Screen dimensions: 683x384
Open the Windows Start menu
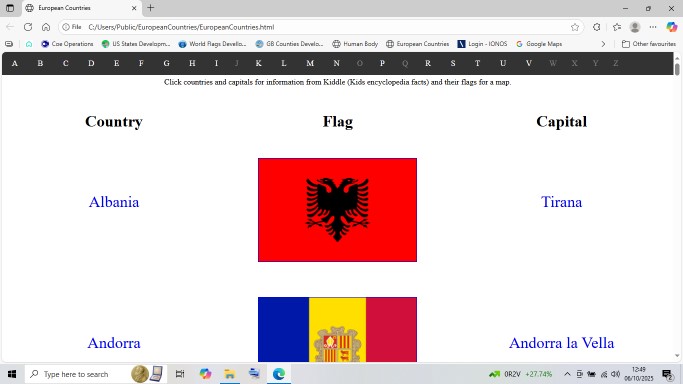12,374
